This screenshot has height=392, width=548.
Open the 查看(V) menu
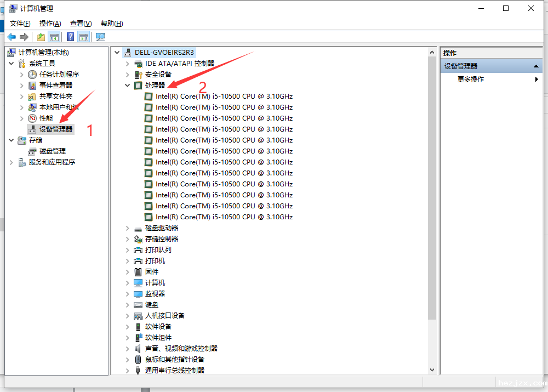pyautogui.click(x=81, y=24)
